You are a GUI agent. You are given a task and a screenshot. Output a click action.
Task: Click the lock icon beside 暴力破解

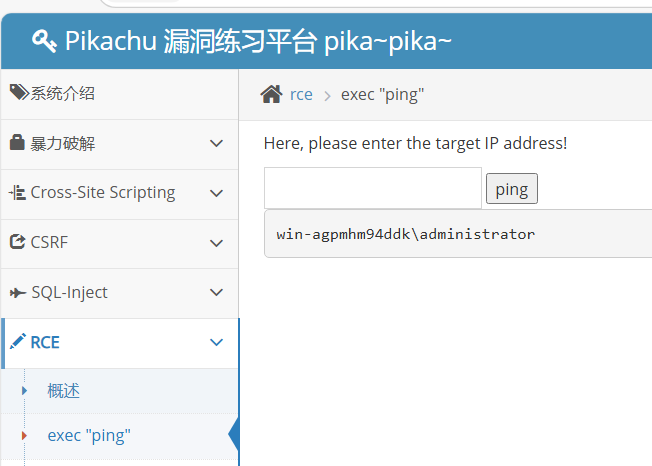pos(17,143)
